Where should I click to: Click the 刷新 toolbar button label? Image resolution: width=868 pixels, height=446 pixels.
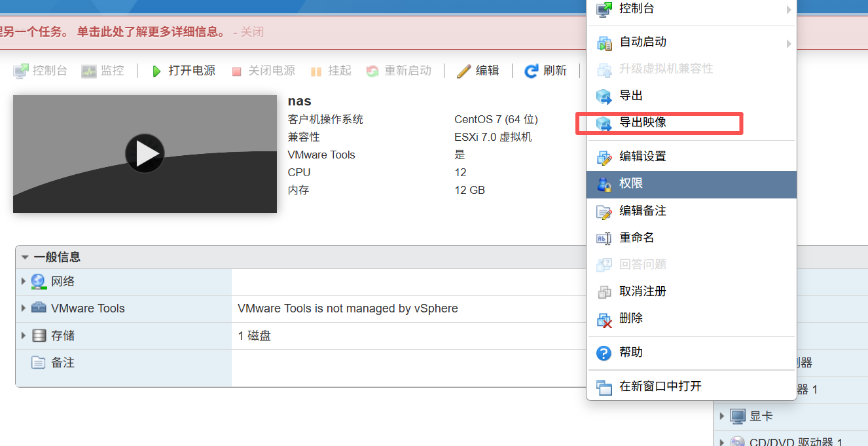555,71
